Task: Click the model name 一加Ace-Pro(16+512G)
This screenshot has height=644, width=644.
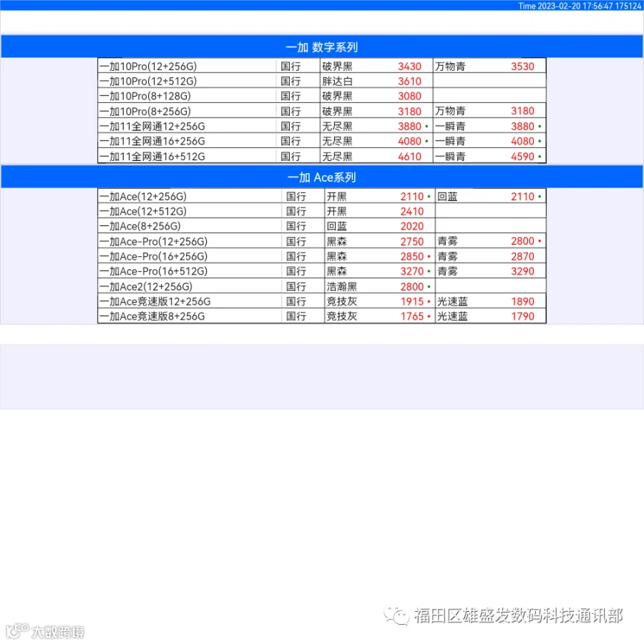Action: (x=154, y=271)
